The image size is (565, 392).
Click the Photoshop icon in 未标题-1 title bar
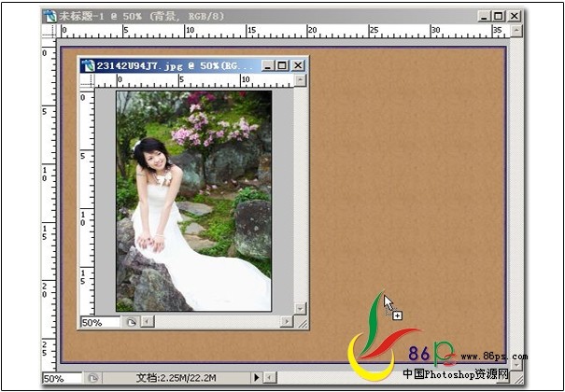(50, 16)
